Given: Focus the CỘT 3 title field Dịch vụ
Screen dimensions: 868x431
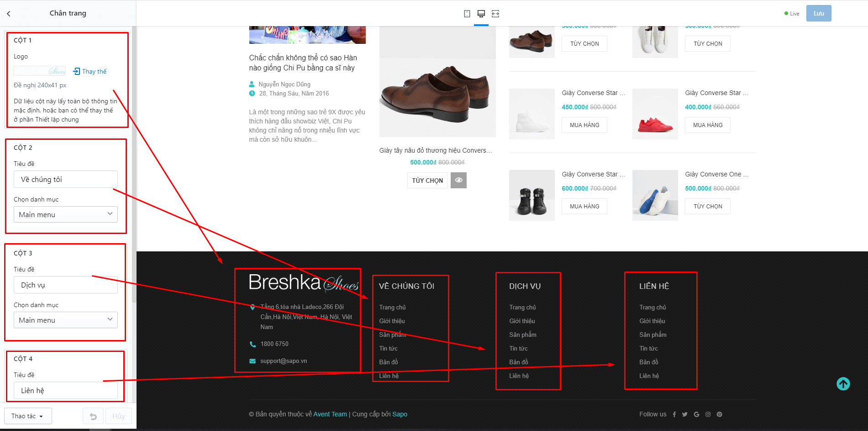Looking at the screenshot, I should tap(66, 285).
